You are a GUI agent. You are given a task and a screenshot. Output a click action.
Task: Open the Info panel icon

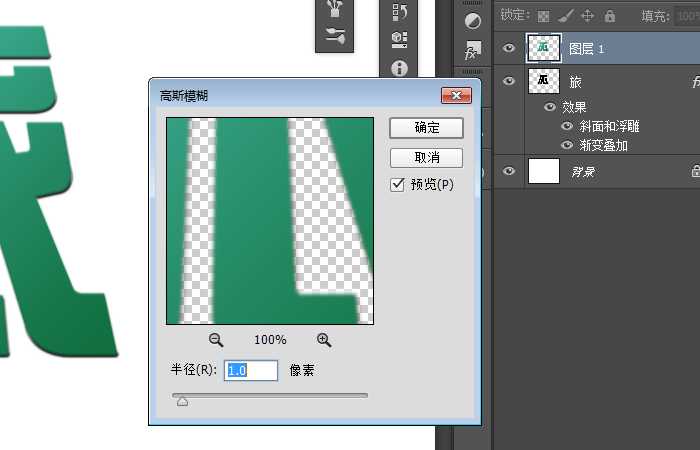coord(399,68)
